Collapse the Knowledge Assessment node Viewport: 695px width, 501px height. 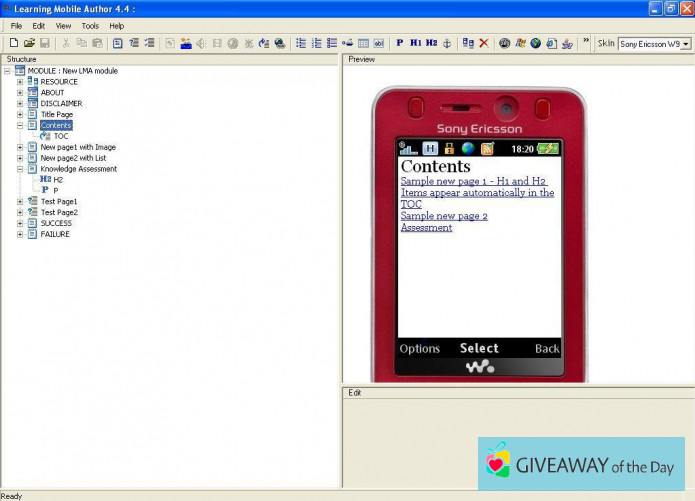(x=20, y=169)
